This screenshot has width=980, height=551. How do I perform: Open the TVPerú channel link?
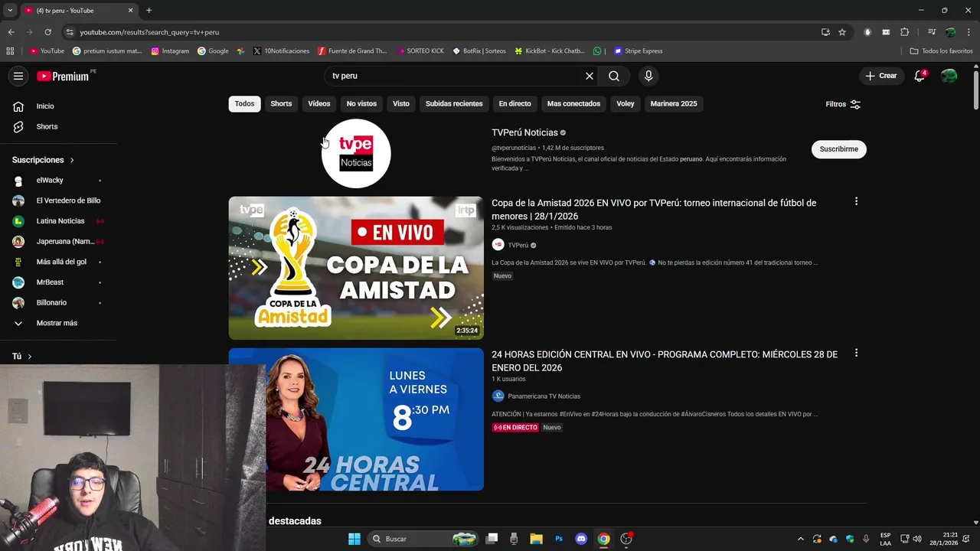pos(518,245)
